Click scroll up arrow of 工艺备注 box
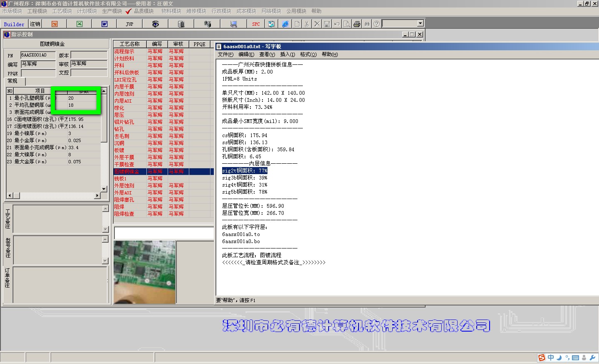Image resolution: width=599 pixels, height=364 pixels. (105, 208)
